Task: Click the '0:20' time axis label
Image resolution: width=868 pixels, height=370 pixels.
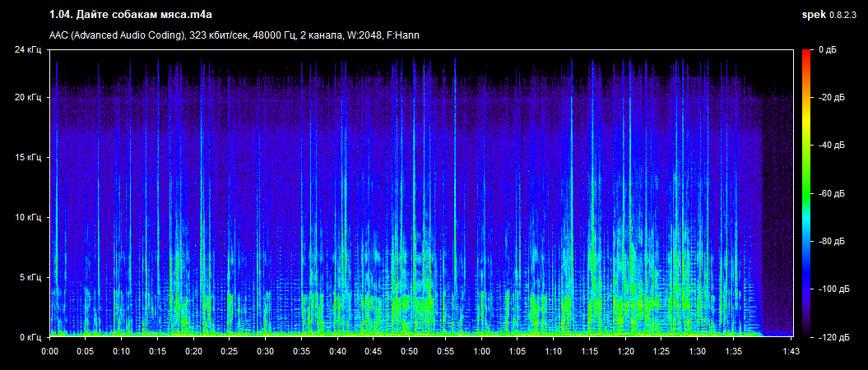Action: [x=193, y=350]
